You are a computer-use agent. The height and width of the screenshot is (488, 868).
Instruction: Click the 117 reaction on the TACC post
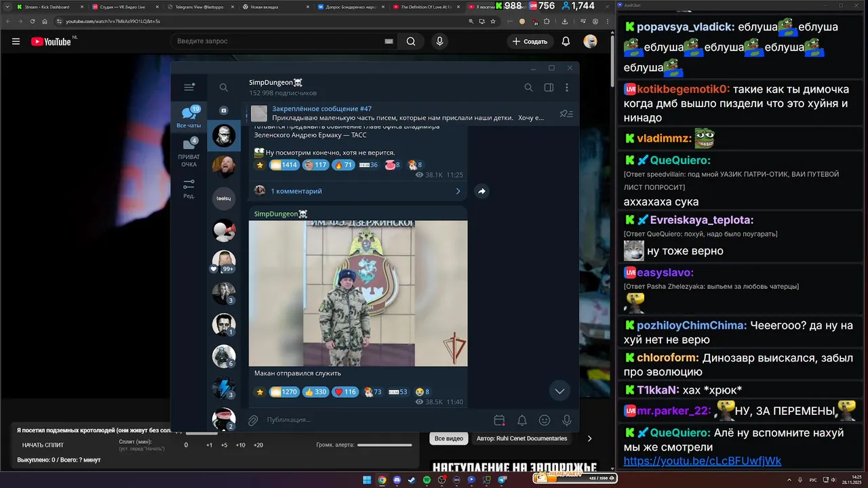coord(316,165)
